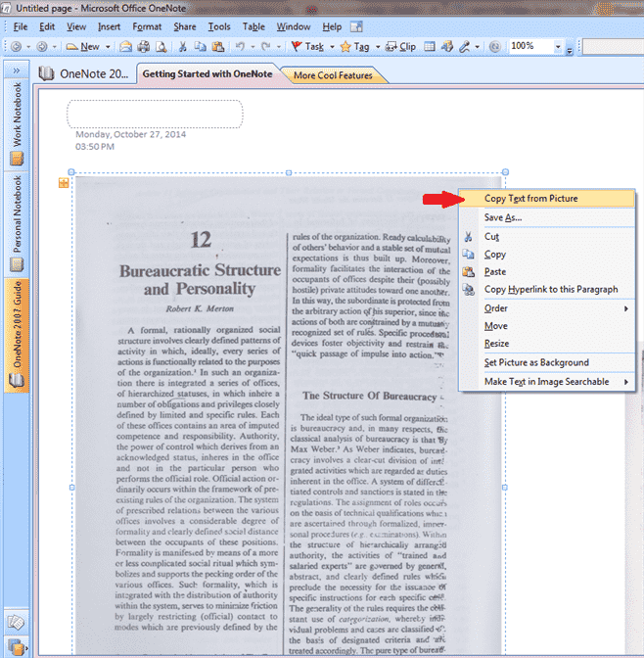Screen dimensions: 644x658
Task: Select Copy in context menu
Action: tap(547, 255)
